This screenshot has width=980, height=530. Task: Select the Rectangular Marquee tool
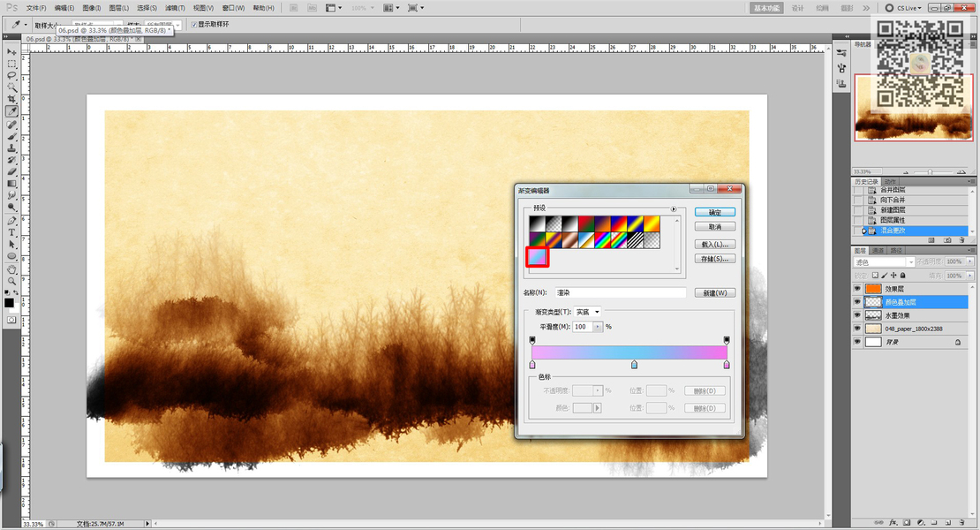[11, 64]
